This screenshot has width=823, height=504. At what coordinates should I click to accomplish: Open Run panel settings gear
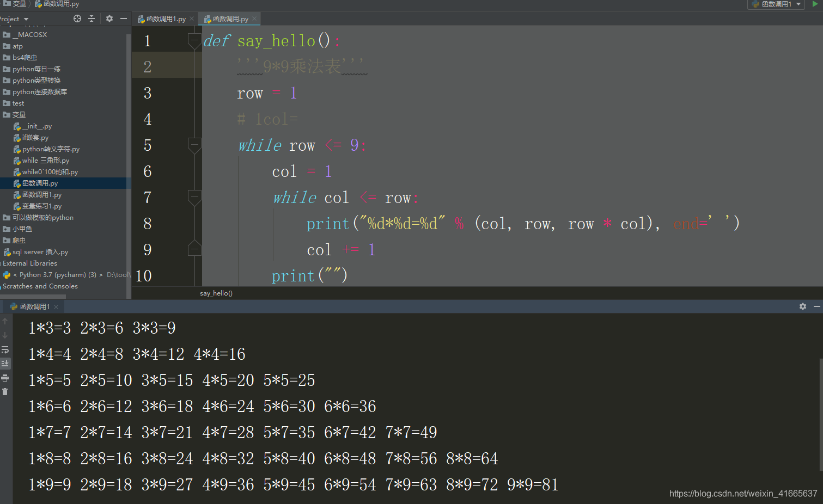pos(803,306)
